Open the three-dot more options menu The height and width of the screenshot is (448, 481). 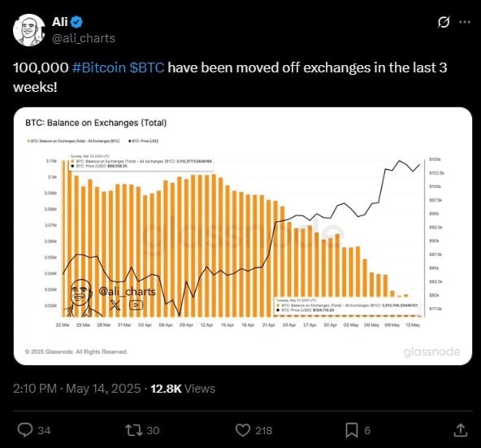tap(465, 22)
